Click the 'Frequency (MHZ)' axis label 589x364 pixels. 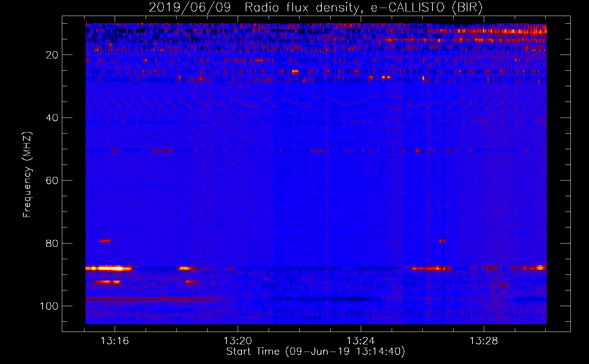27,174
